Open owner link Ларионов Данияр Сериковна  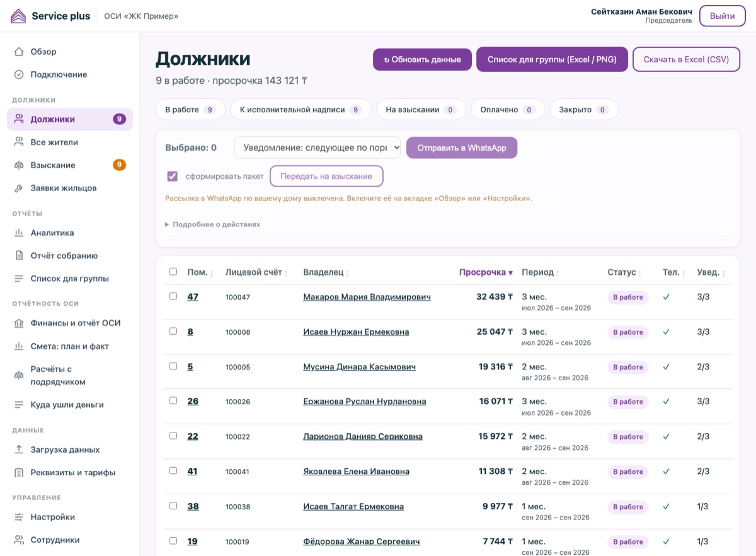pyautogui.click(x=363, y=436)
